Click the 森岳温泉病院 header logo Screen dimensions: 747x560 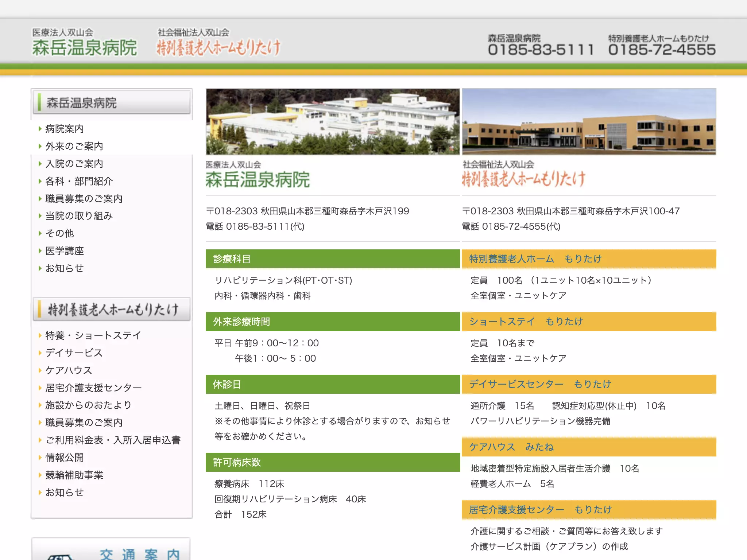(x=84, y=43)
